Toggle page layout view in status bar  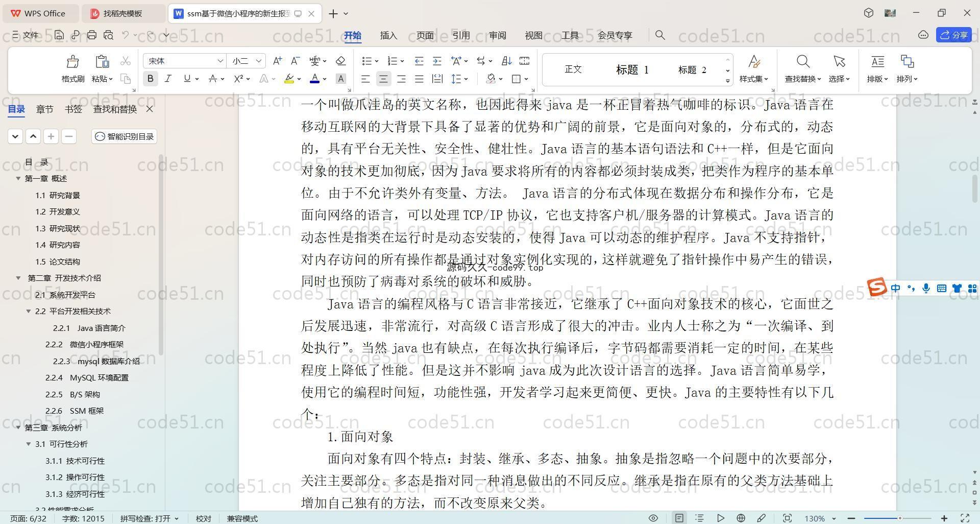(x=679, y=518)
